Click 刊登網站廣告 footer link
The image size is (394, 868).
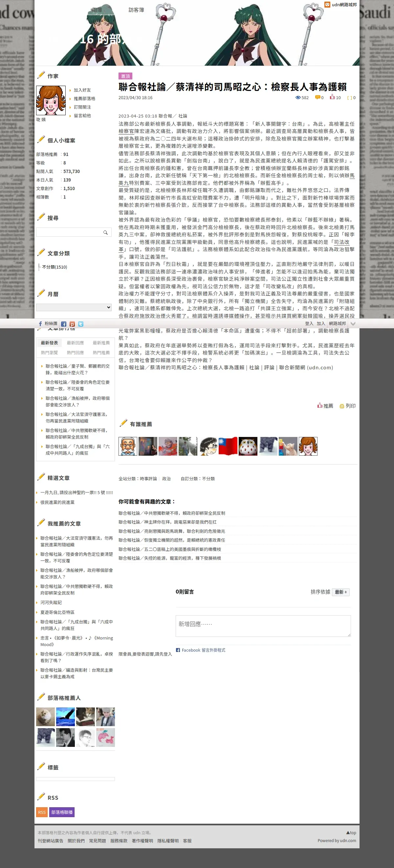click(x=51, y=841)
